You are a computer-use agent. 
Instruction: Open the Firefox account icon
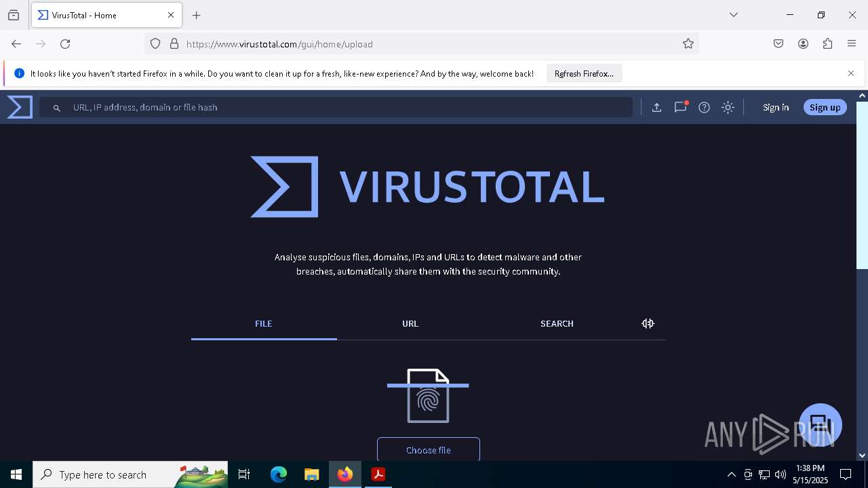(x=803, y=44)
